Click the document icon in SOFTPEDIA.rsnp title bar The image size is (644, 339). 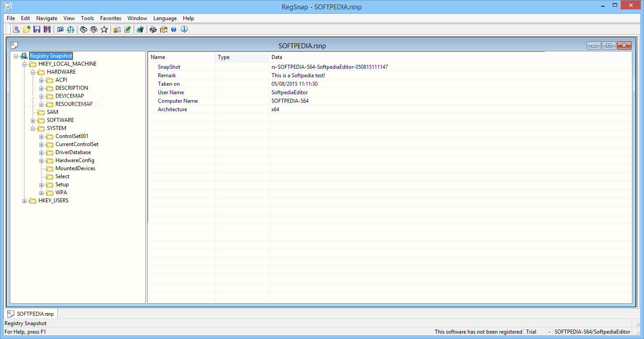coord(15,46)
